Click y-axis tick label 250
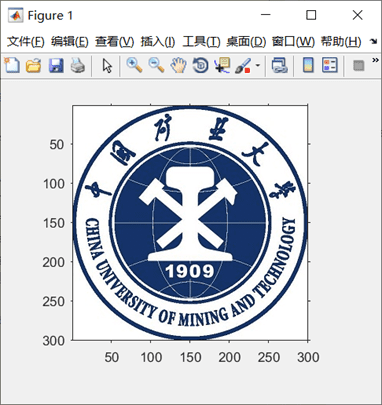Image resolution: width=382 pixels, height=405 pixels. pyautogui.click(x=54, y=301)
